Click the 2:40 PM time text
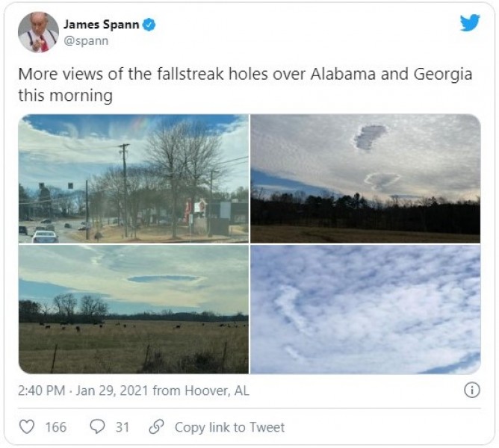Viewport: 499px width, 448px height. tap(40, 391)
